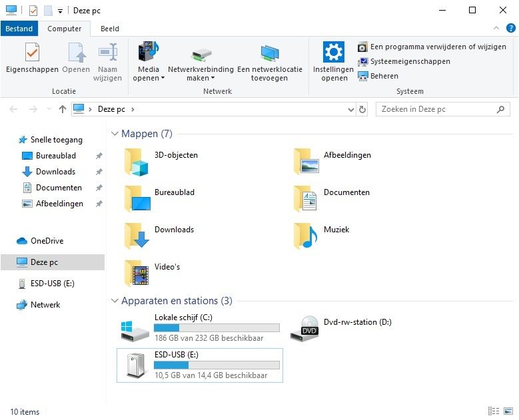Select the Bureaublad folder in Mappen

click(x=159, y=199)
